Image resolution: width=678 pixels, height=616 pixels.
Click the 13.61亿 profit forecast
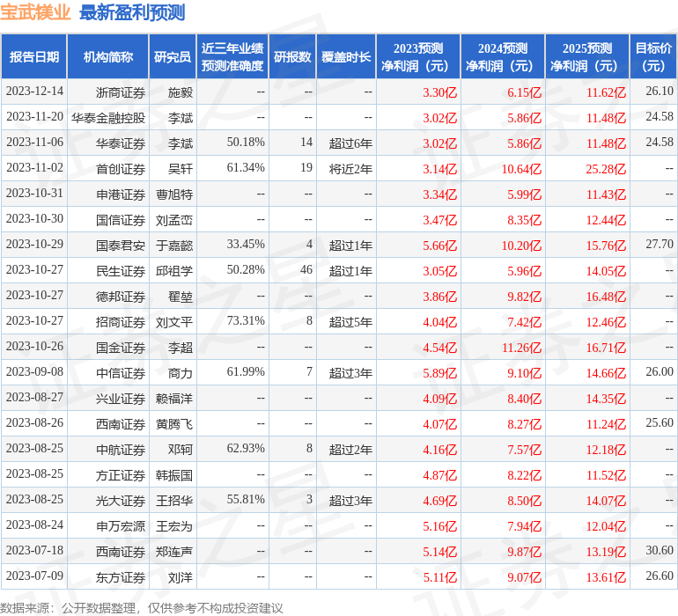606,577
